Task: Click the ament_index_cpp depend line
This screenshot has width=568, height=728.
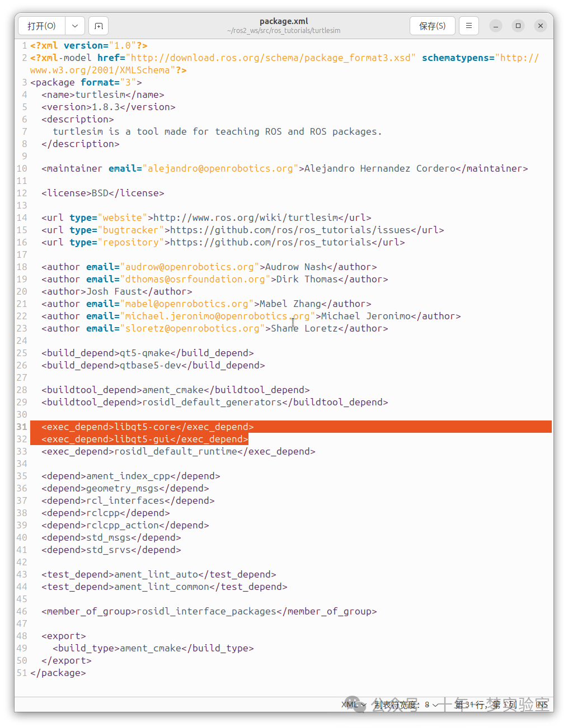Action: click(x=131, y=476)
